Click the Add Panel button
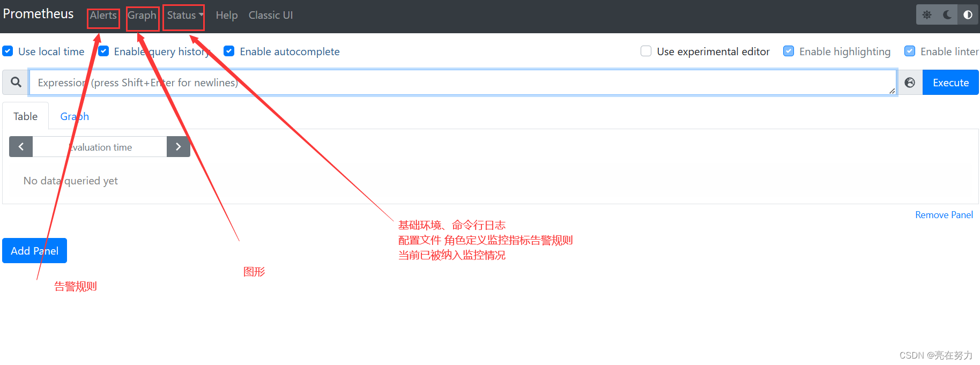The image size is (980, 365). click(x=34, y=250)
